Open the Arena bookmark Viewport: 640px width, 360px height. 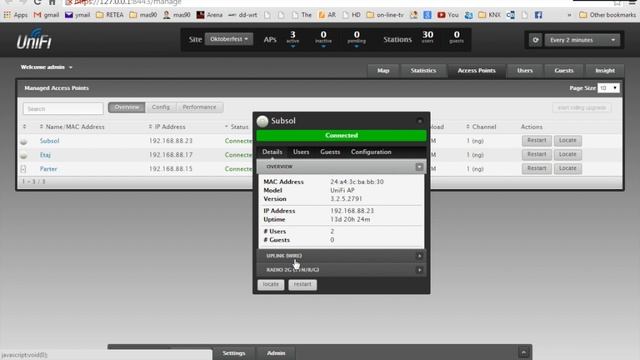click(210, 15)
